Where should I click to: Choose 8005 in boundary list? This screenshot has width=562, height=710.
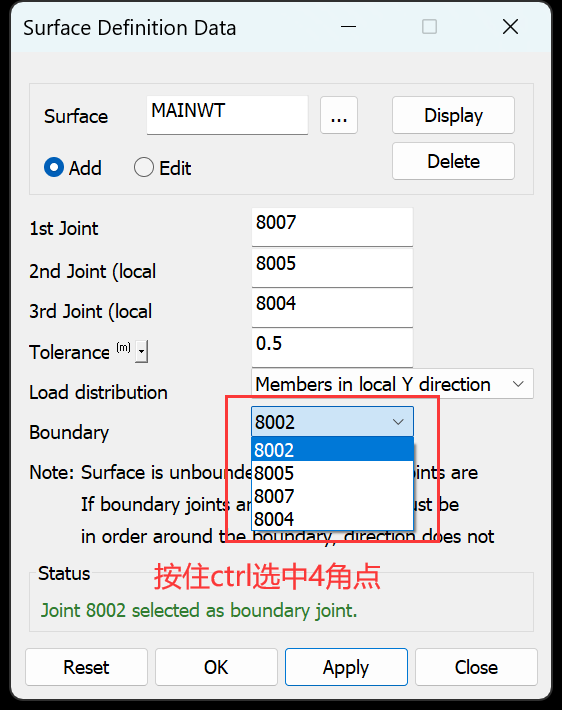point(332,473)
